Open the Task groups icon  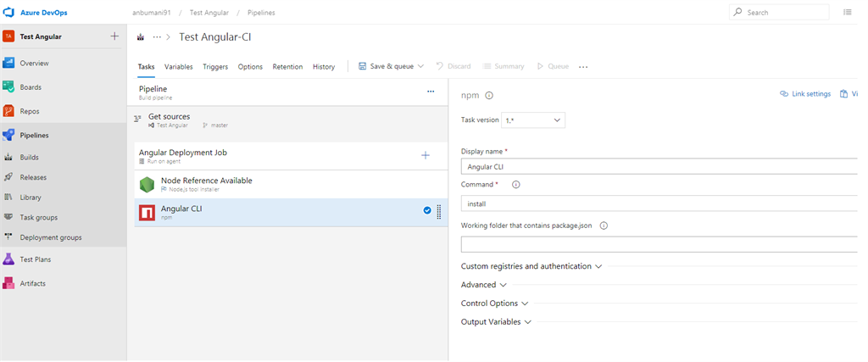(x=8, y=217)
